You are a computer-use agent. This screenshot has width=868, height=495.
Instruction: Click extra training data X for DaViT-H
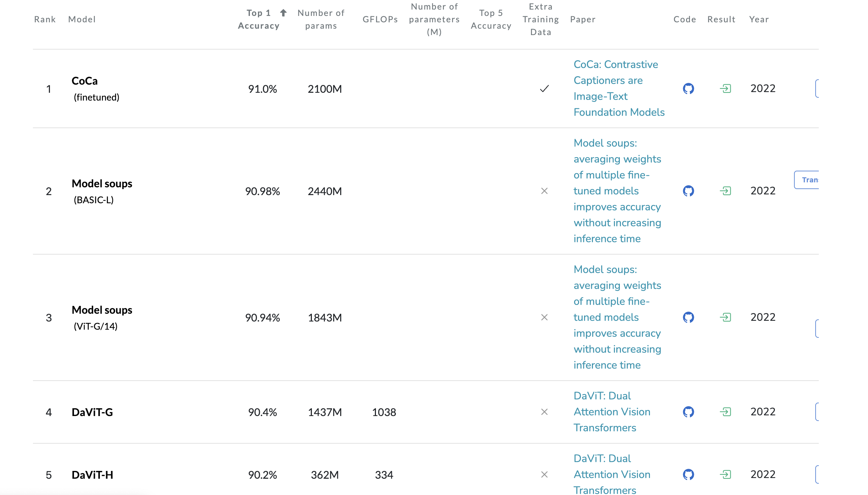click(544, 474)
